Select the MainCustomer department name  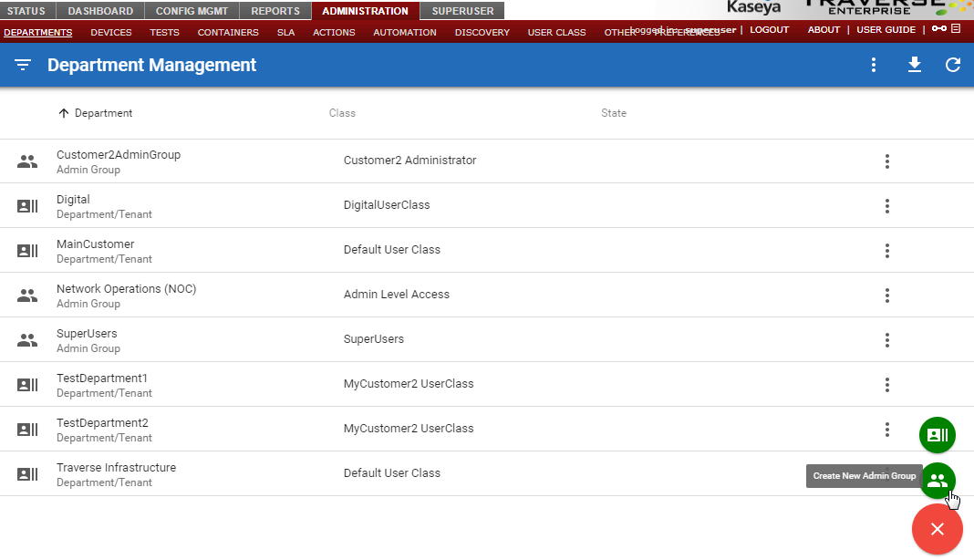click(x=96, y=244)
